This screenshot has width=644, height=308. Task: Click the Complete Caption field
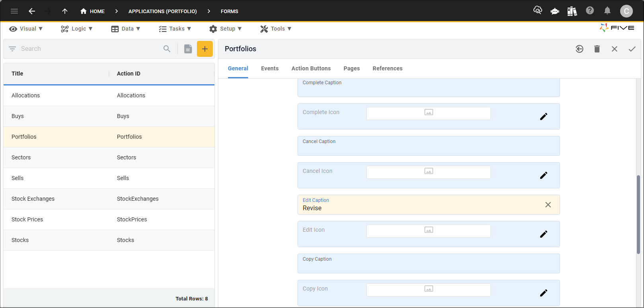click(429, 87)
